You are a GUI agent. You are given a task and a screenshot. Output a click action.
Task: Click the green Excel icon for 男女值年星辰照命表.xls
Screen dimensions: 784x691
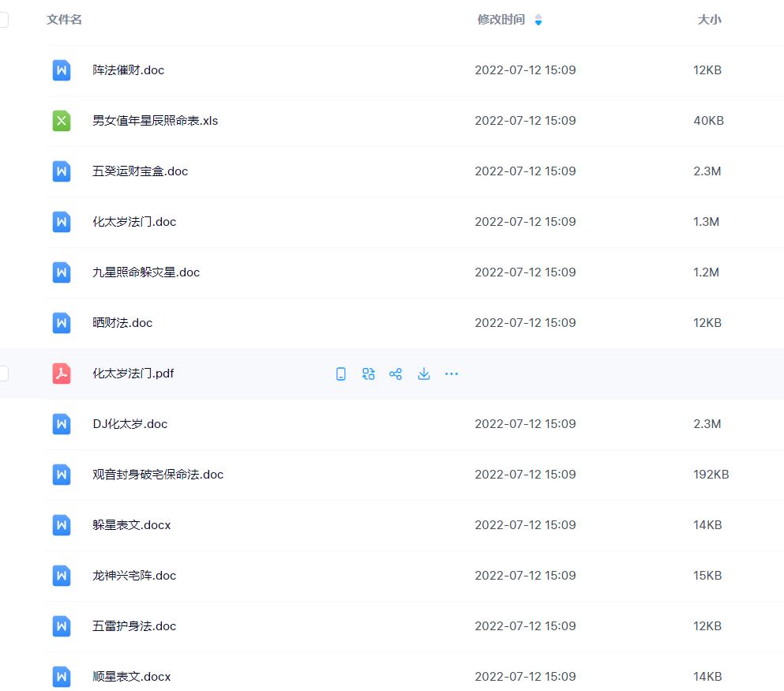(x=62, y=121)
